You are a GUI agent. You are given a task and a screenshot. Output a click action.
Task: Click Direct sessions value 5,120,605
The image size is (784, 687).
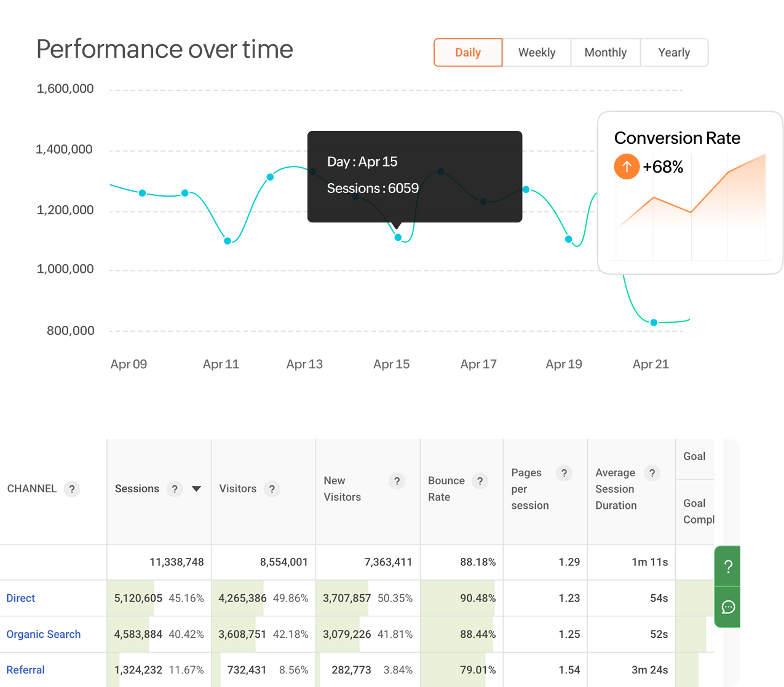pyautogui.click(x=138, y=599)
